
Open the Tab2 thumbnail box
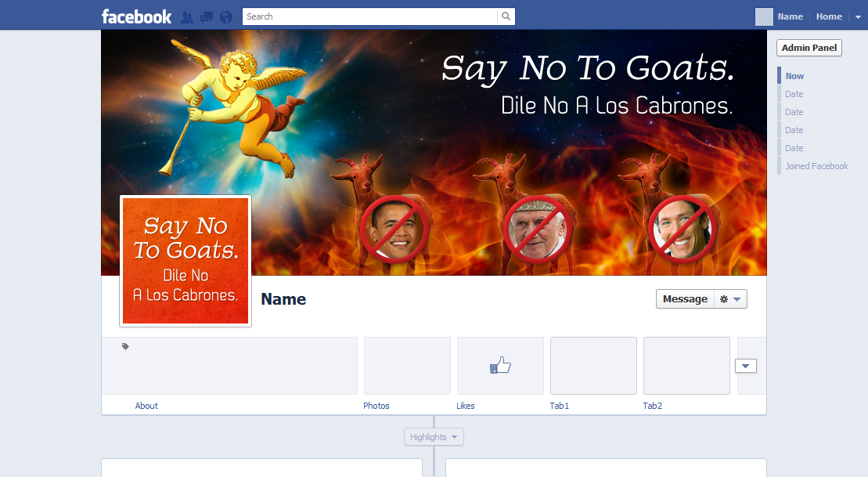(x=686, y=366)
